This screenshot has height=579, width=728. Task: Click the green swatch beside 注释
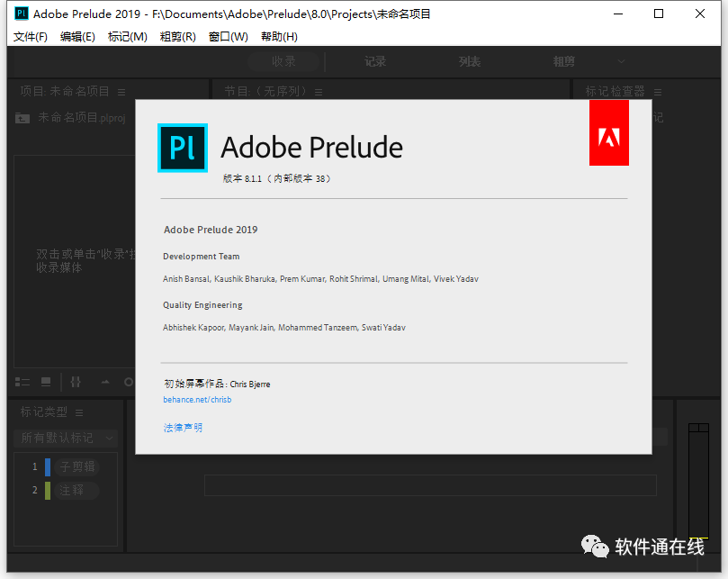(x=48, y=491)
